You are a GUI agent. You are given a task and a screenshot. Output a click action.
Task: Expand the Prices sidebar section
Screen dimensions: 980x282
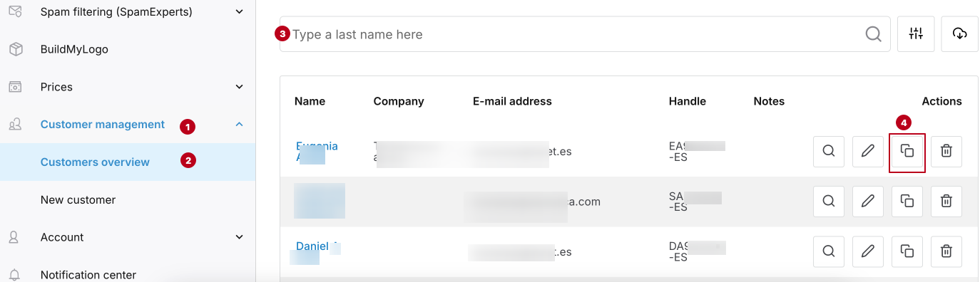tap(240, 87)
